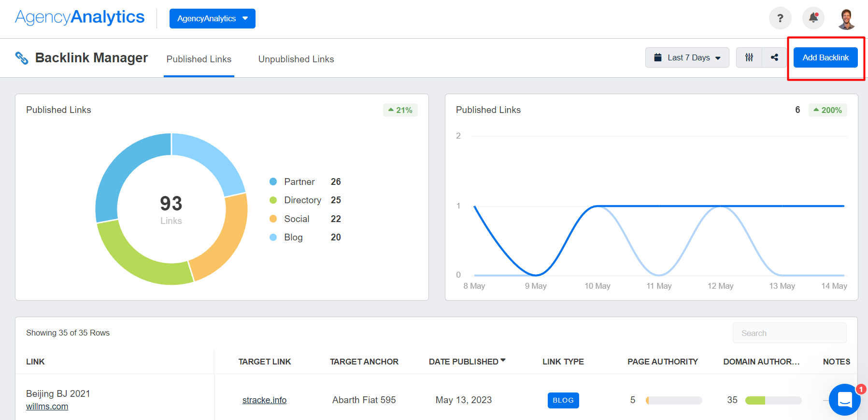Open the stracke.info target link
Image resolution: width=868 pixels, height=420 pixels.
pyautogui.click(x=264, y=400)
